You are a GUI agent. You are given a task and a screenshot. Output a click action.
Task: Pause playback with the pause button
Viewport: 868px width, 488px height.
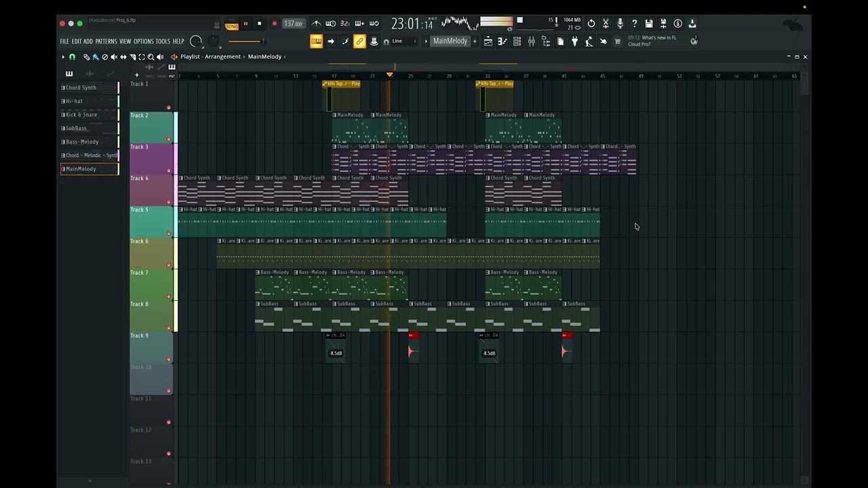245,24
